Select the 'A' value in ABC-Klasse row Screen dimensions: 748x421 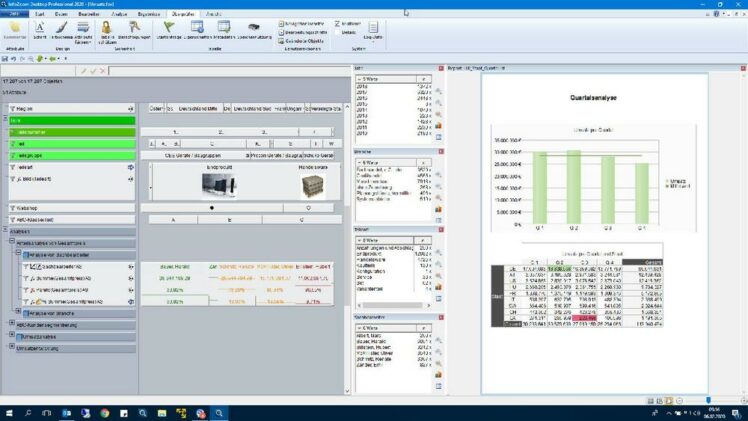pos(173,219)
